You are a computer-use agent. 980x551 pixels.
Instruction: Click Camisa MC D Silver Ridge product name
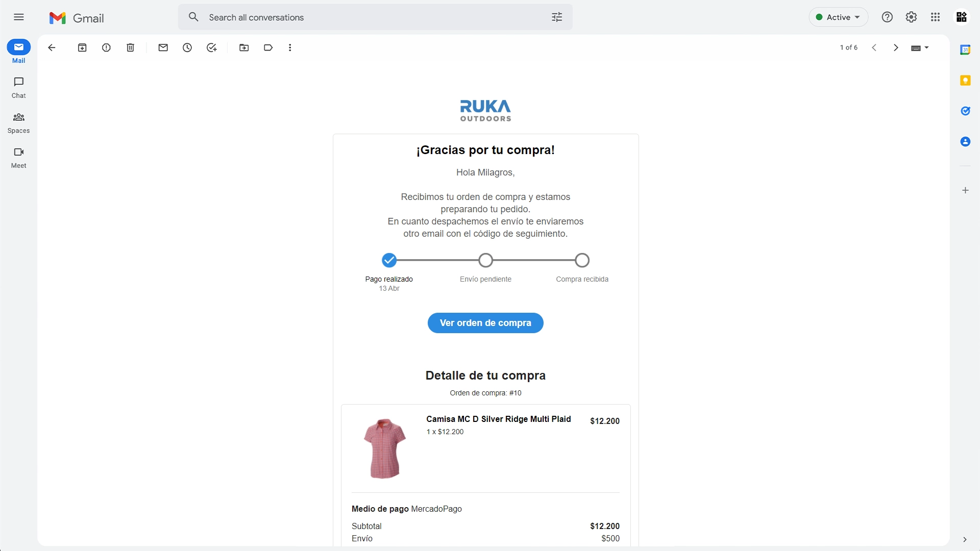click(x=499, y=419)
